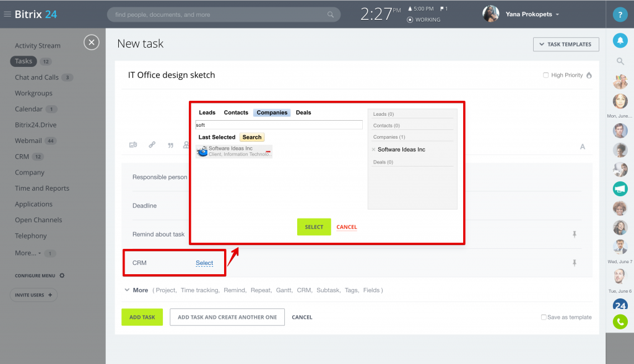
Task: Click the pin icon in the CRM row
Action: 574,263
